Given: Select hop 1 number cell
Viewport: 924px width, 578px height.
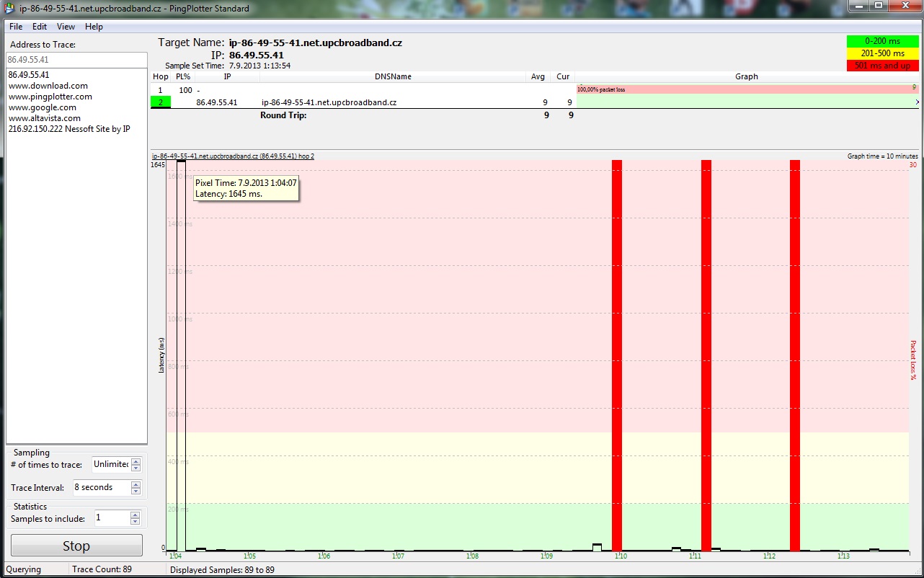Looking at the screenshot, I should point(161,90).
